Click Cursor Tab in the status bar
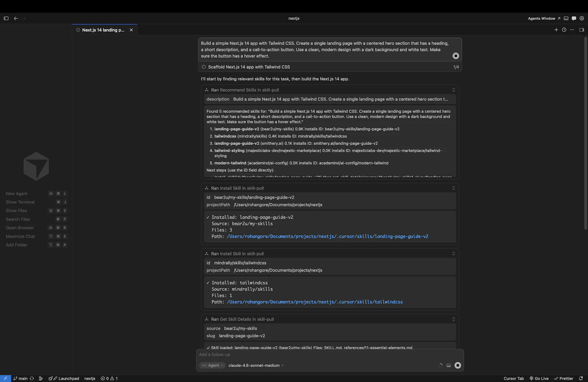This screenshot has height=382, width=588. (513, 378)
